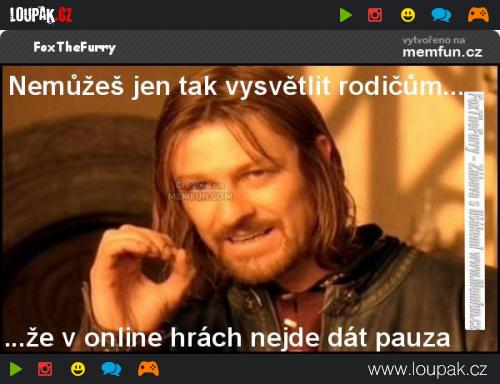Click the 'Nemůžeš jen tak vysvětlit rodičům...' caption
Image resolution: width=500 pixels, height=384 pixels.
point(236,86)
